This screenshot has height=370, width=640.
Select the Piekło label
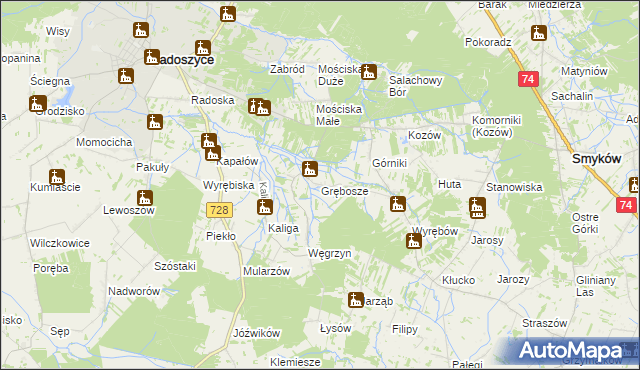221,236
